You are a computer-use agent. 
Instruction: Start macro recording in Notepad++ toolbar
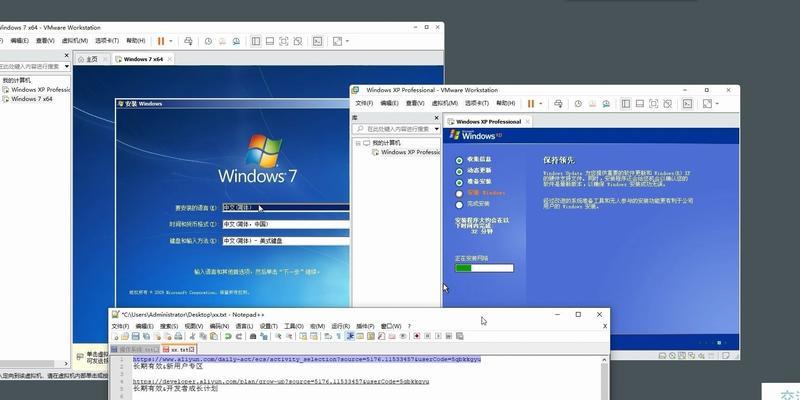(417, 336)
